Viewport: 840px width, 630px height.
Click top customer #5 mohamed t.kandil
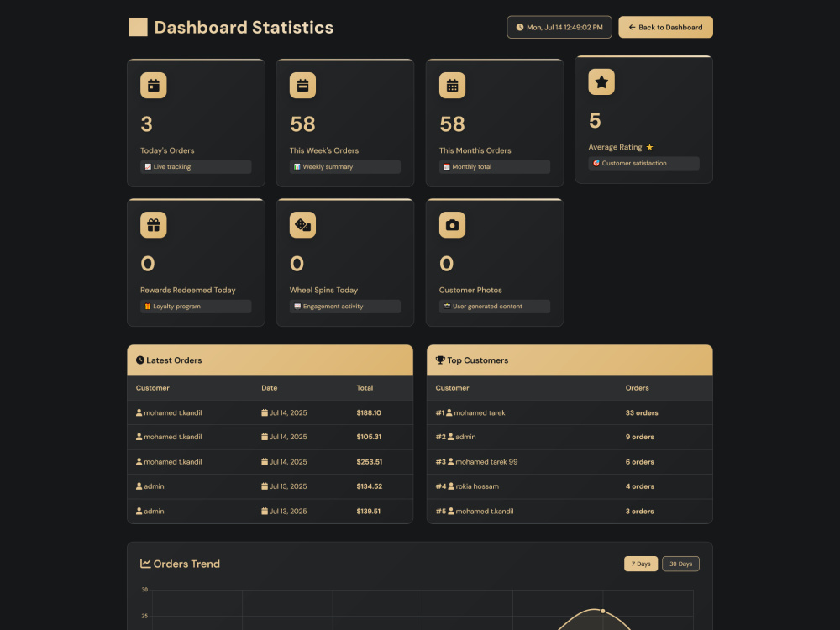pos(475,511)
